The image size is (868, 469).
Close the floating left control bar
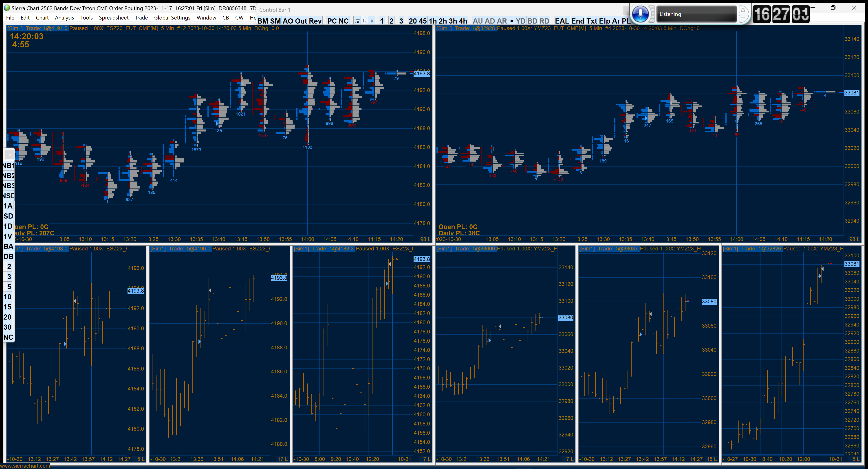[9, 155]
